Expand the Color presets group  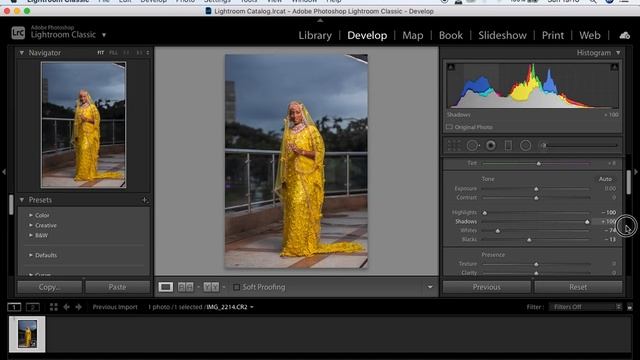[31, 215]
